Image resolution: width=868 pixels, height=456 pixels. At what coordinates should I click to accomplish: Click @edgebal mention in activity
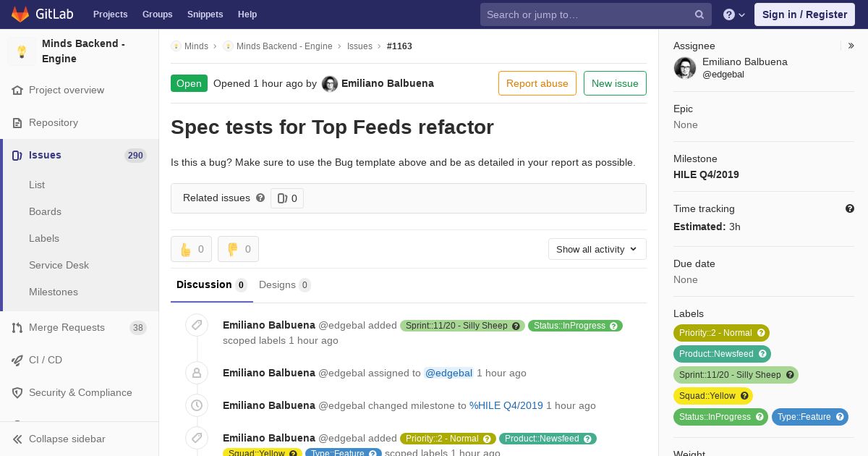coord(448,373)
